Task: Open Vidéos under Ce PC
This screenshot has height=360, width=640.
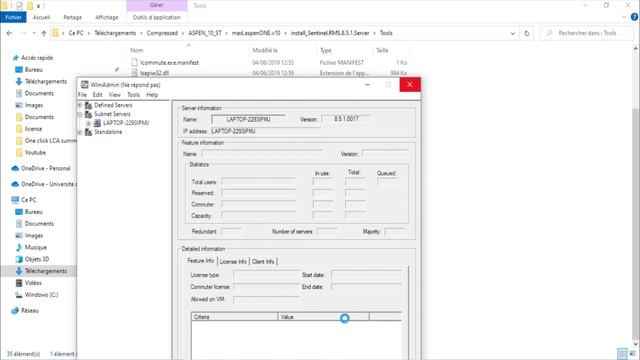Action: click(x=33, y=283)
